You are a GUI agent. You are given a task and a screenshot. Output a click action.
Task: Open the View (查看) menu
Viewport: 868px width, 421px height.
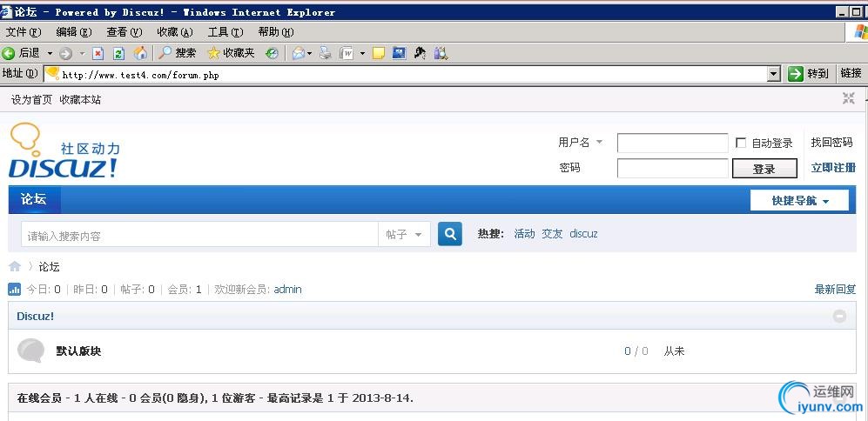pos(124,32)
